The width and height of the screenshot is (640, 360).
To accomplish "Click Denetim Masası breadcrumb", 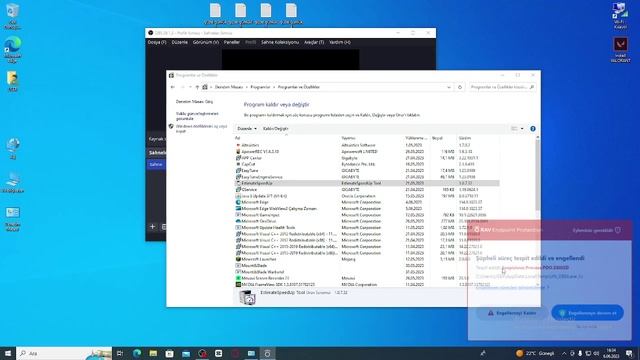I will click(x=229, y=87).
